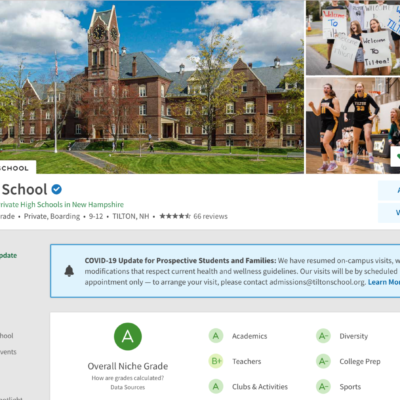Select the A- grade badge beside Diversity

coord(323,336)
